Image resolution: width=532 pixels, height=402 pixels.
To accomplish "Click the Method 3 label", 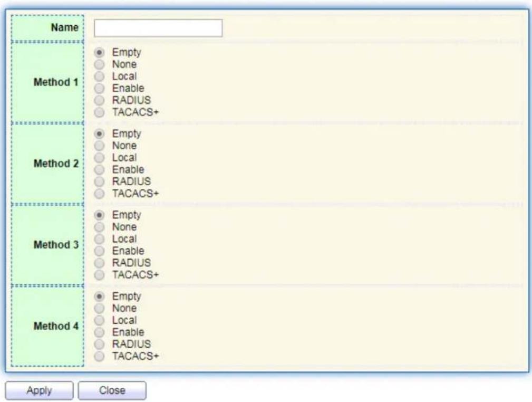I will (56, 245).
